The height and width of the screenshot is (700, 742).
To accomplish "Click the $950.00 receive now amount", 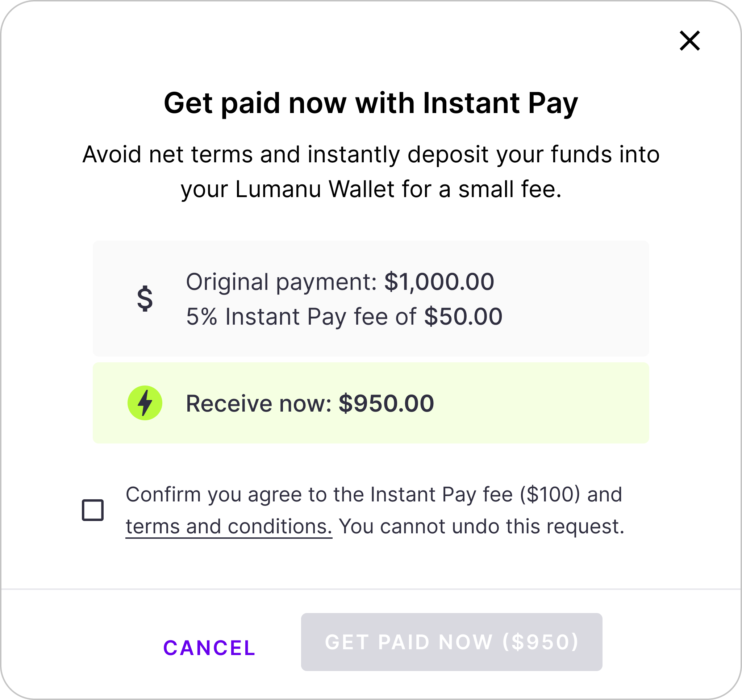I will (x=386, y=404).
